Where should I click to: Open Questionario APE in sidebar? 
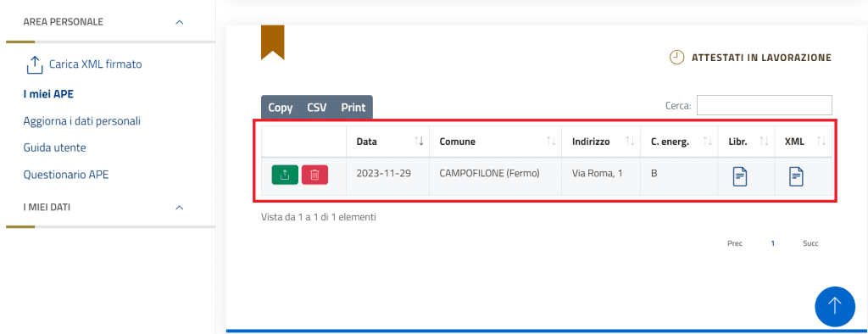click(x=66, y=175)
